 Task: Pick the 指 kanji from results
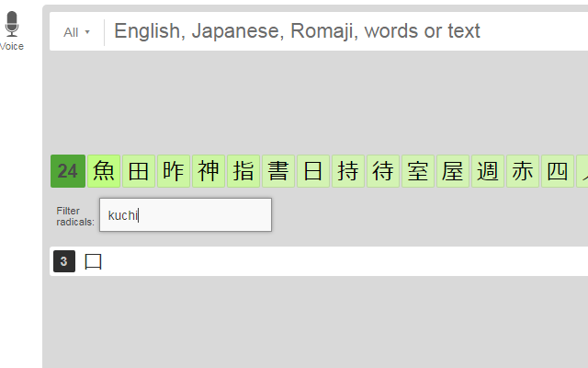[x=243, y=171]
